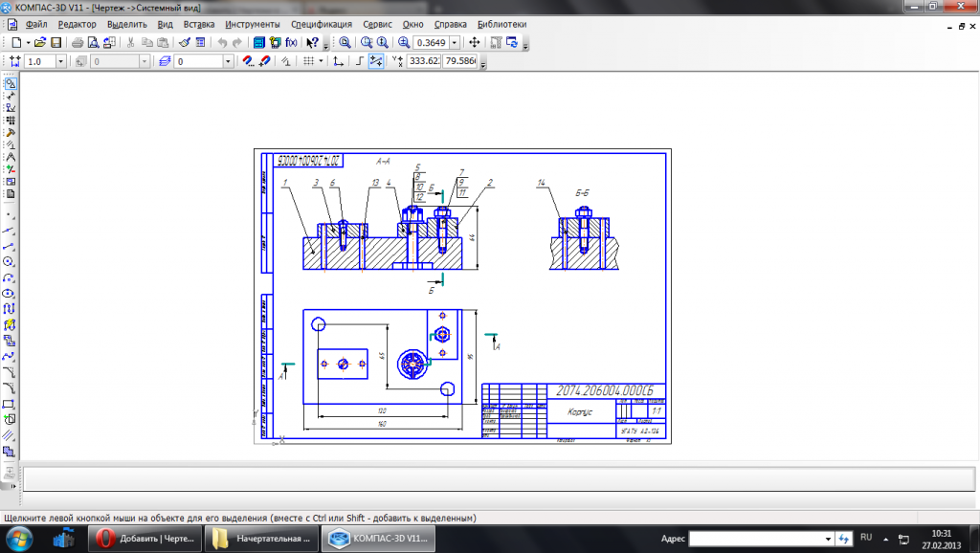
Task: Toggle the disable snaps magnet
Action: 264,61
